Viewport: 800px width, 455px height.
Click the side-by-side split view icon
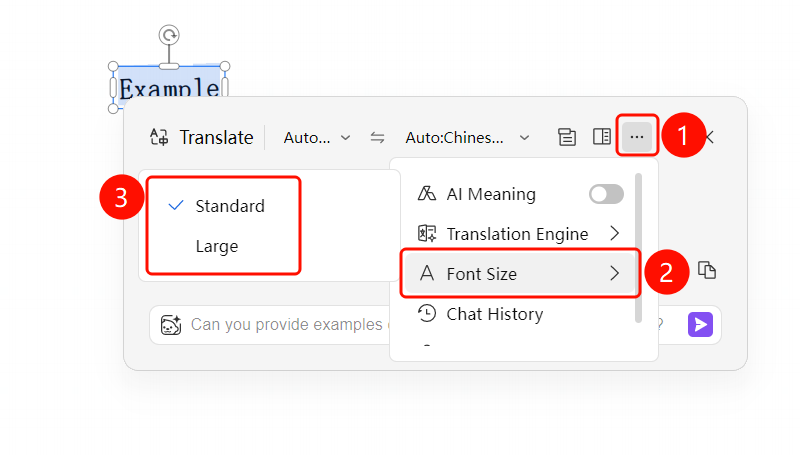602,137
